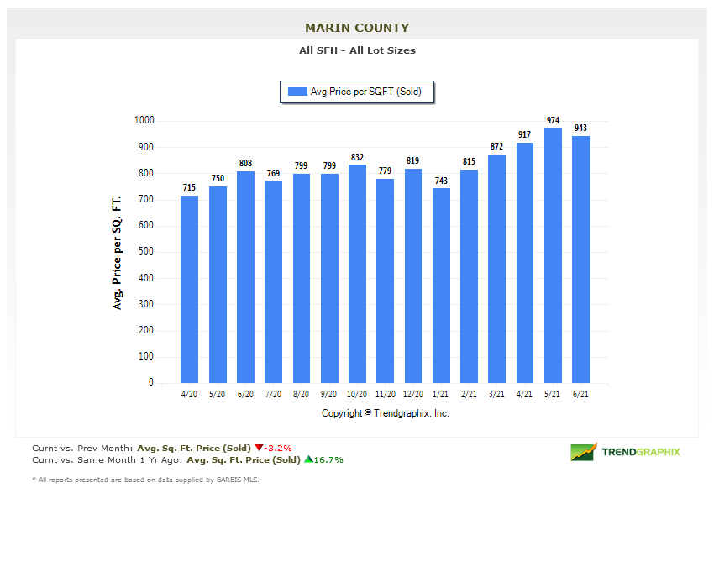Click the 1000 mark on the Y-axis scale
The height and width of the screenshot is (588, 714).
coord(144,120)
